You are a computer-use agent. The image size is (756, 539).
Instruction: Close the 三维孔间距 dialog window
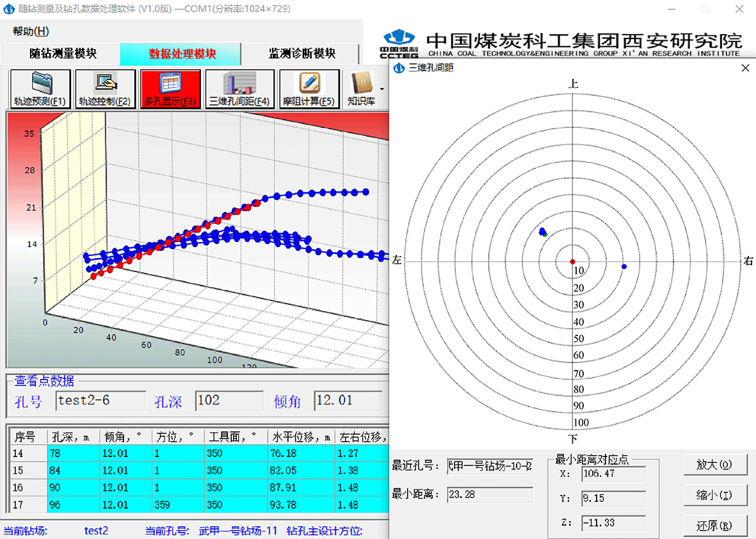[744, 68]
